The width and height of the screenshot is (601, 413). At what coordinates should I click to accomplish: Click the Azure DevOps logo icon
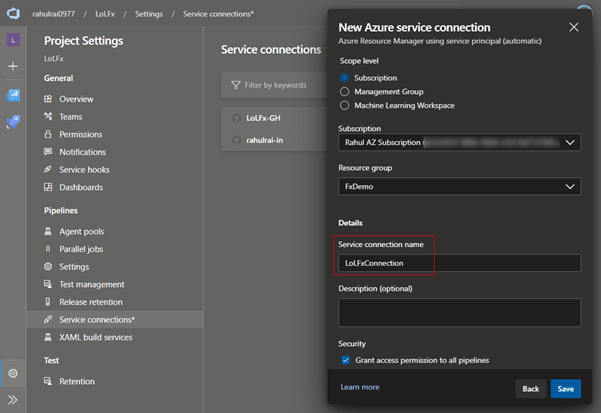point(13,14)
